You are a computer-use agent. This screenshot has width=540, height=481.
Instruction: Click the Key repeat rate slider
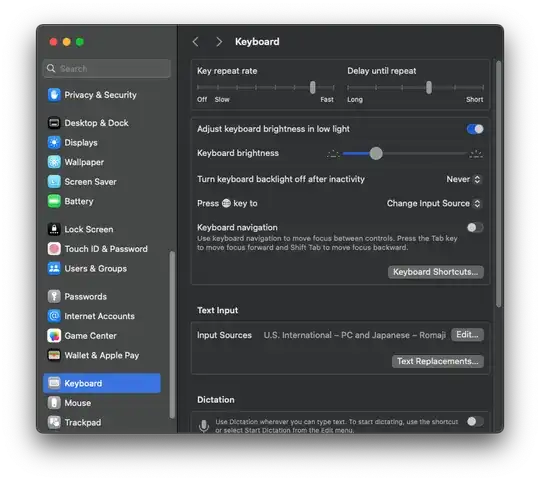point(266,87)
